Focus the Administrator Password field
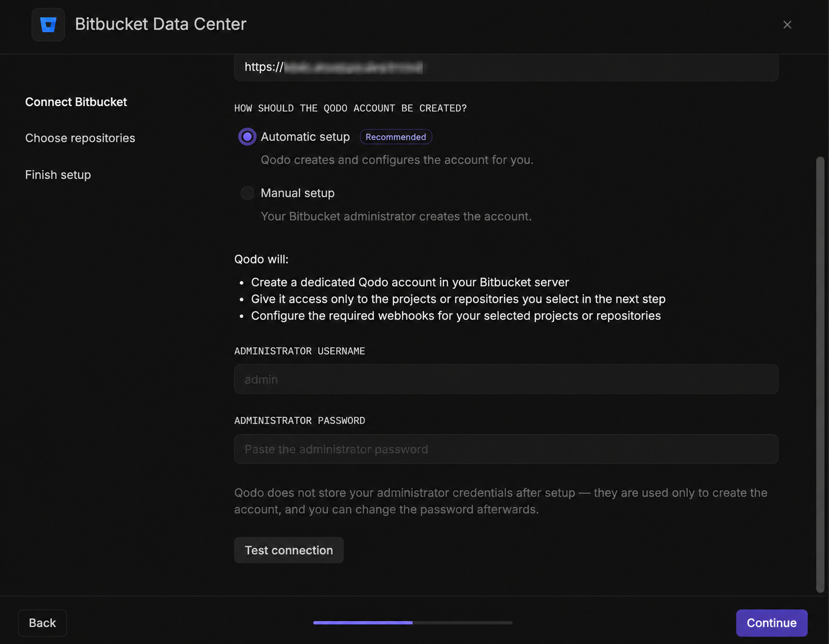The image size is (829, 644). coord(506,449)
